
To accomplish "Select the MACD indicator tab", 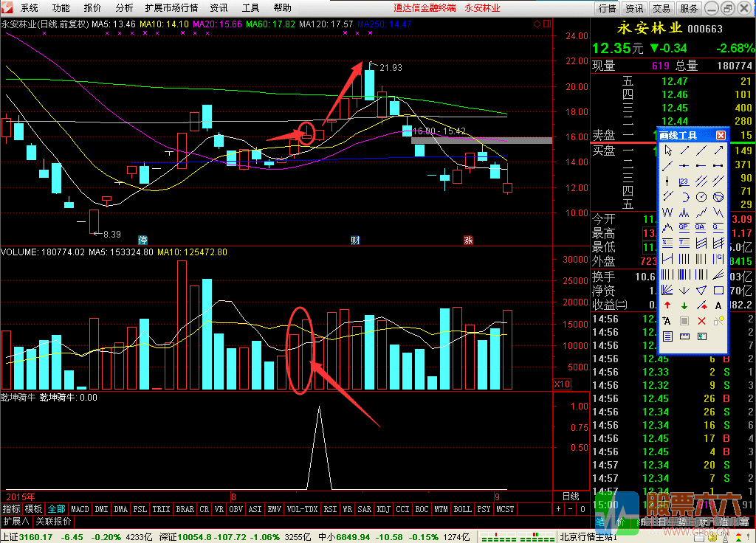I will tap(80, 509).
